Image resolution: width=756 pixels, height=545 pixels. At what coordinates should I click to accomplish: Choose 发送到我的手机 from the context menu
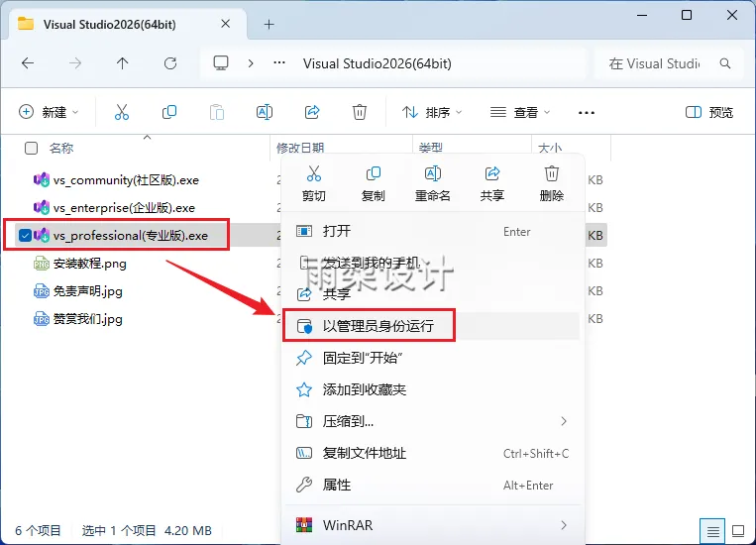tap(432, 263)
